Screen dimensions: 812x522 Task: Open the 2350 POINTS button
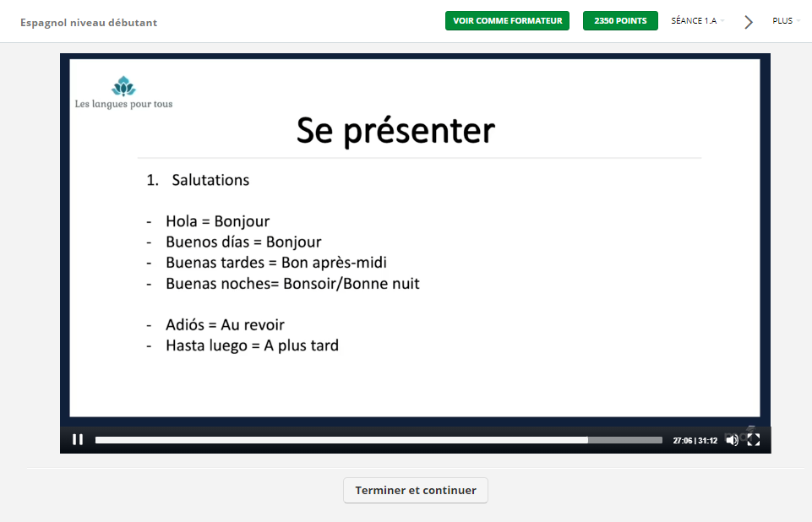point(620,21)
